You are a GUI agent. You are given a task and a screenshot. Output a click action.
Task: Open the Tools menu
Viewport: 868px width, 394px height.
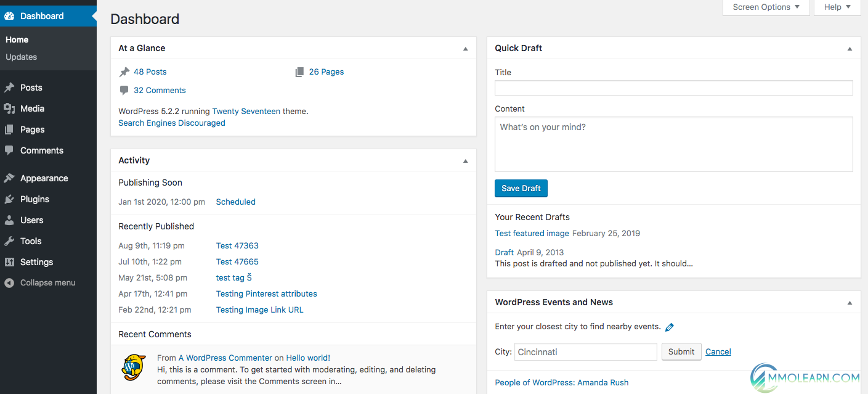coord(48,241)
